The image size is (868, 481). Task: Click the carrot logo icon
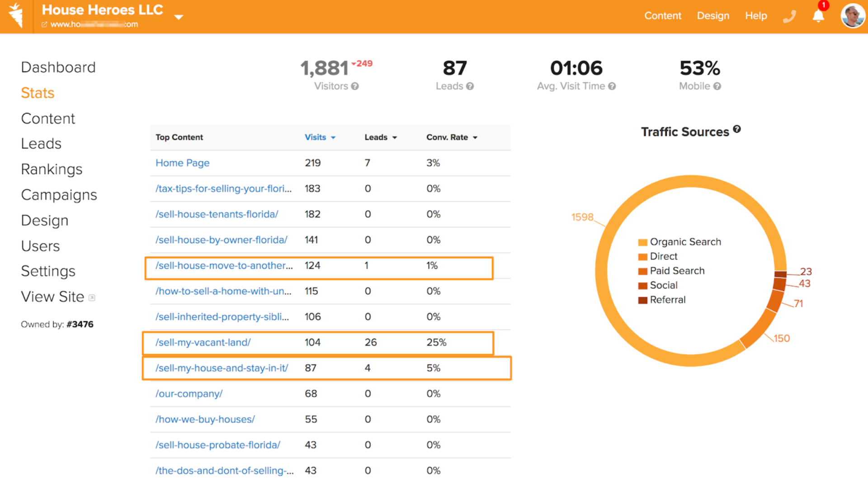[x=16, y=16]
